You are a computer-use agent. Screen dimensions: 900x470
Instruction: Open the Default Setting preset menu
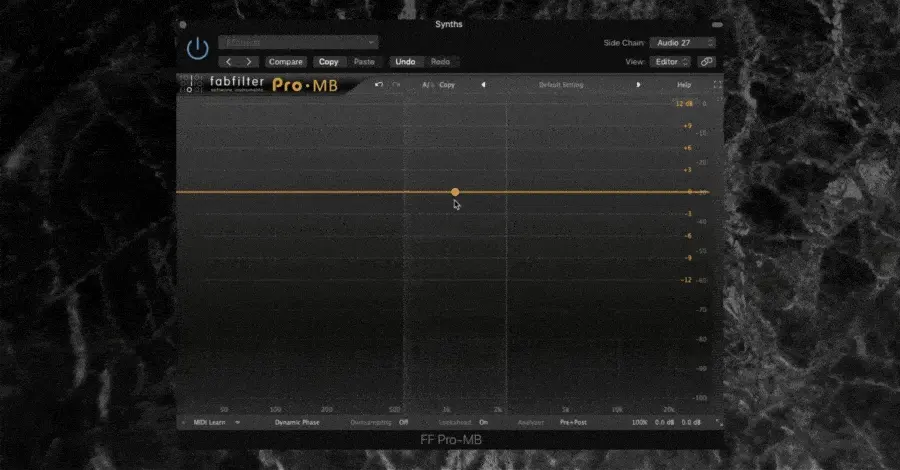pyautogui.click(x=561, y=85)
